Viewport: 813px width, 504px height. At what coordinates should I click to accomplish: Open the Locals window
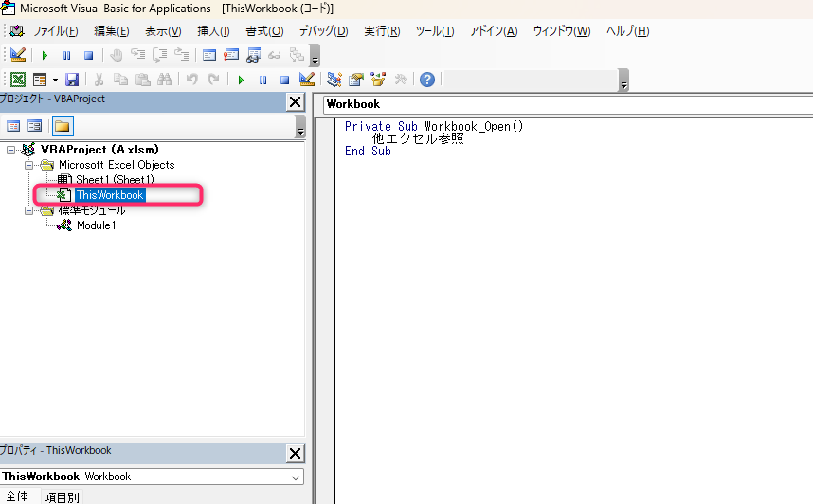pyautogui.click(x=209, y=55)
